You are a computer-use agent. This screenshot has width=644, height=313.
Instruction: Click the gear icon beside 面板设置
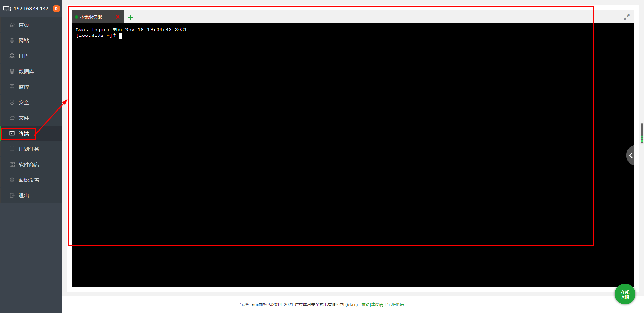pyautogui.click(x=12, y=180)
